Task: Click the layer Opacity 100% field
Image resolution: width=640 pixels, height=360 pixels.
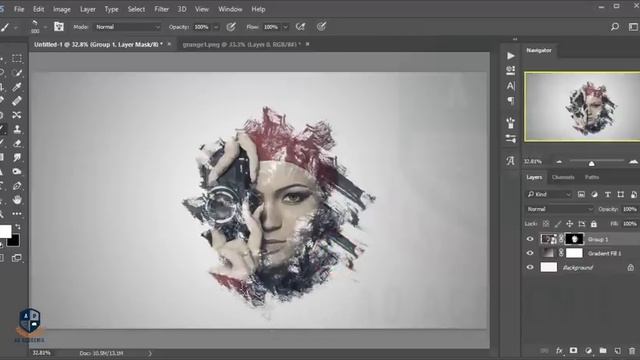Action: (x=630, y=209)
